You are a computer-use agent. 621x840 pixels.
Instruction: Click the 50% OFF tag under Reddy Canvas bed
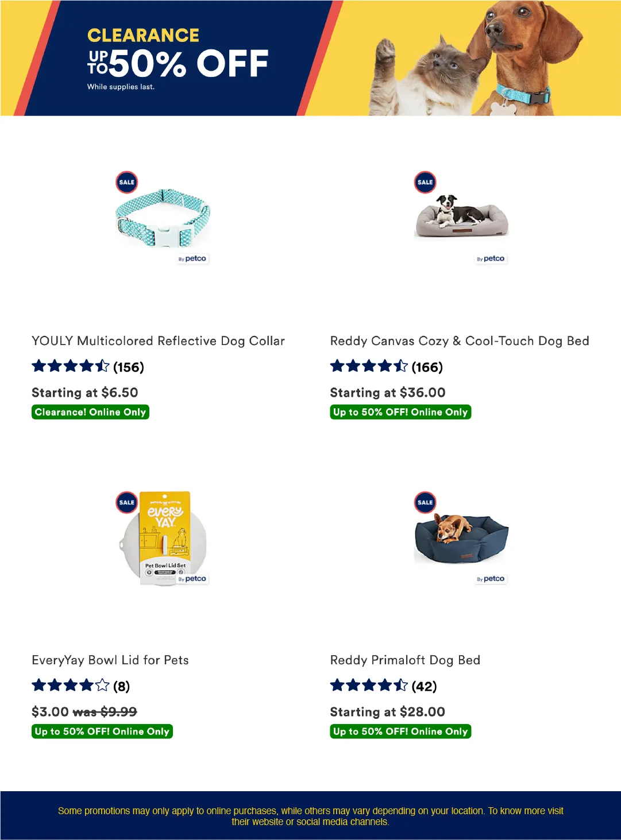point(400,412)
